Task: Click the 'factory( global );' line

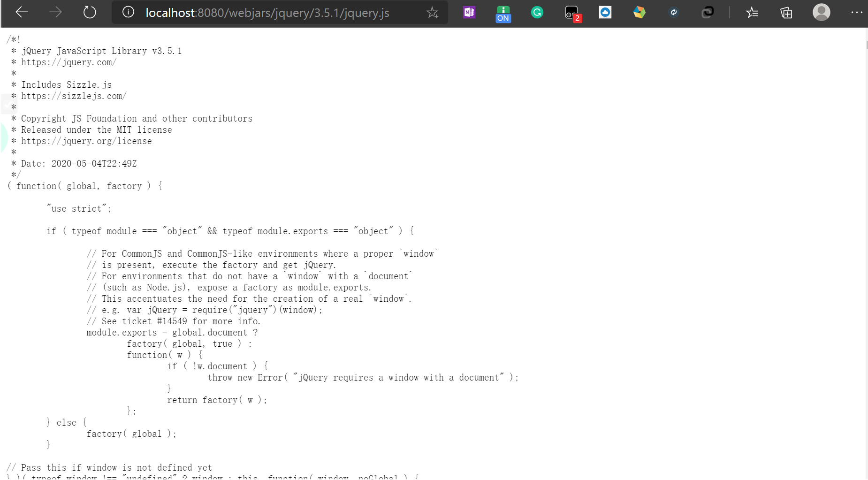Action: click(131, 434)
